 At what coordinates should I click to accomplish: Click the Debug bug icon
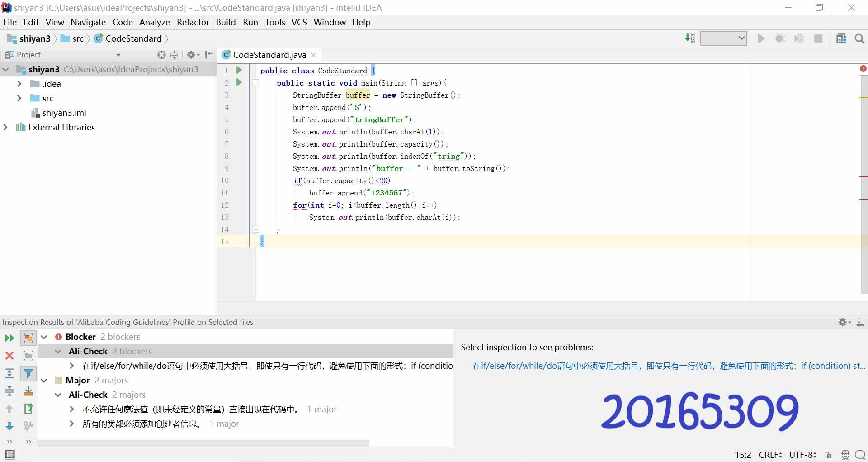click(780, 38)
